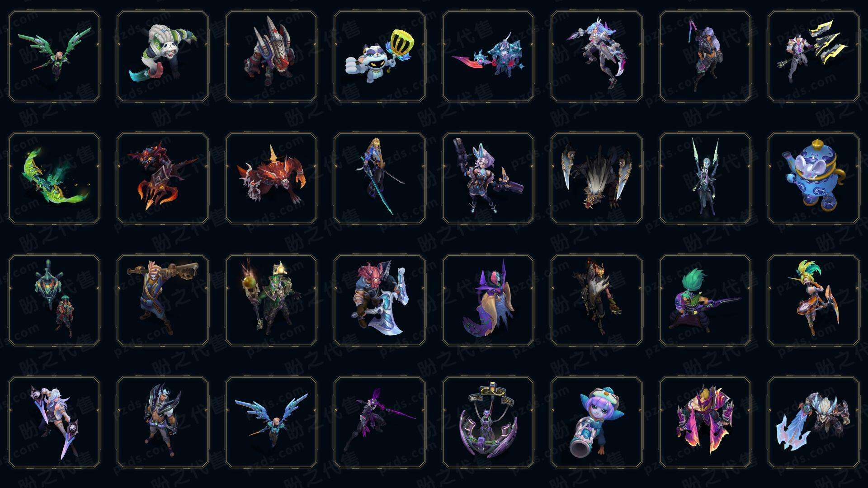
Task: Choose the yellow-feathered dancer in orange outfit
Action: [x=814, y=300]
